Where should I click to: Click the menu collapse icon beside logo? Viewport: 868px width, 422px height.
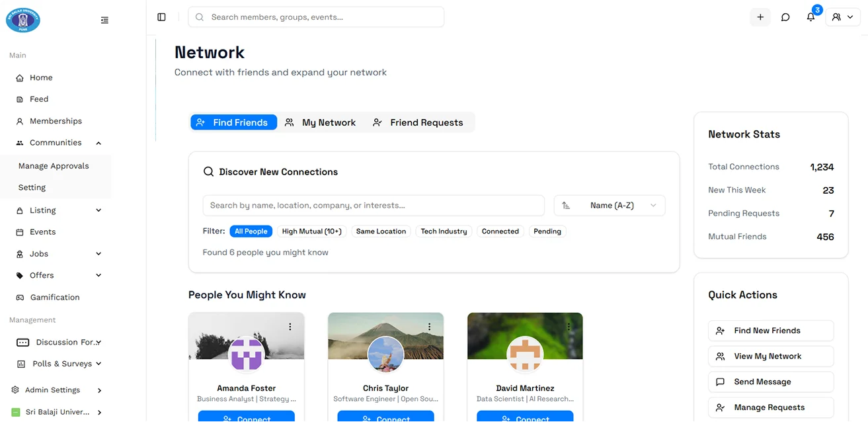tap(104, 21)
